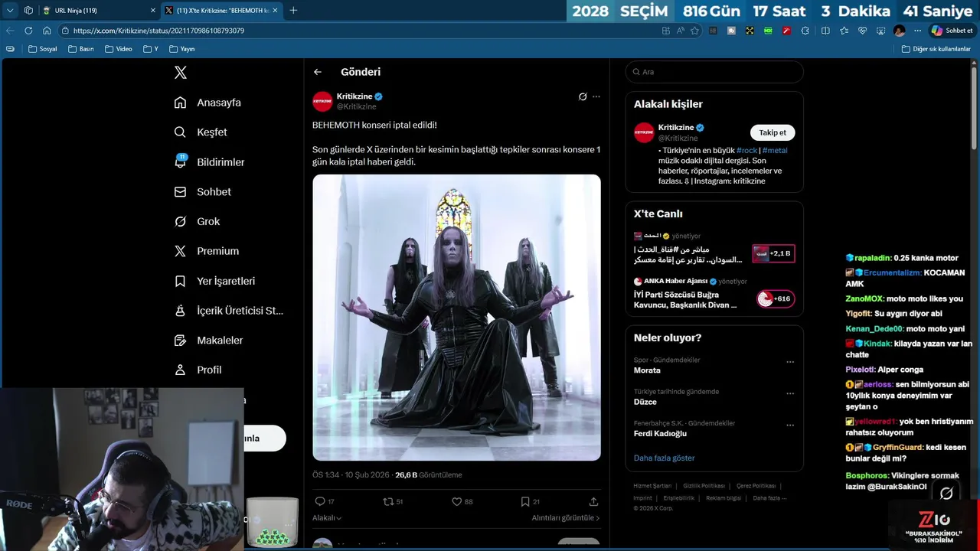Screen dimensions: 980x551
Task: Open Makaleler (Articles) sidebar item
Action: 208,341
